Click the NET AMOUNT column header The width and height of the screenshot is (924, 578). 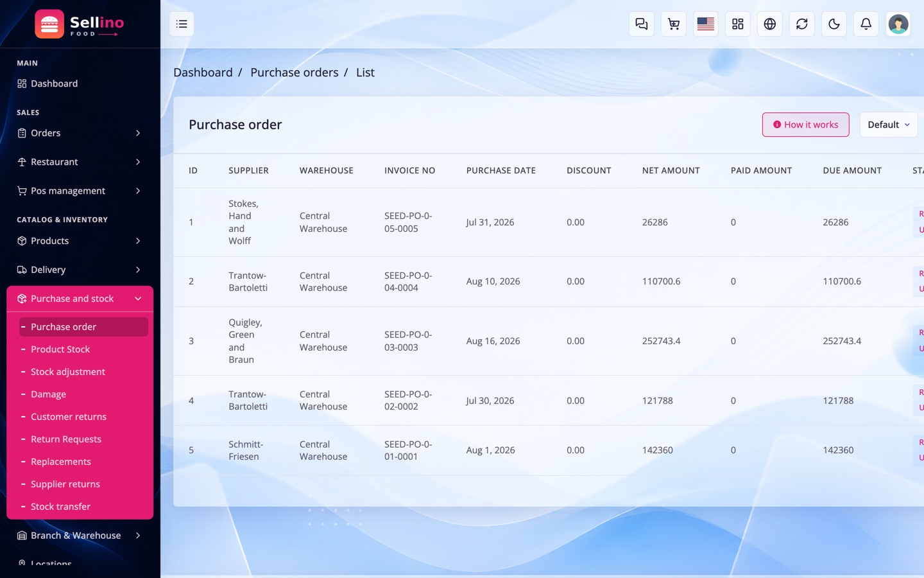pyautogui.click(x=671, y=170)
